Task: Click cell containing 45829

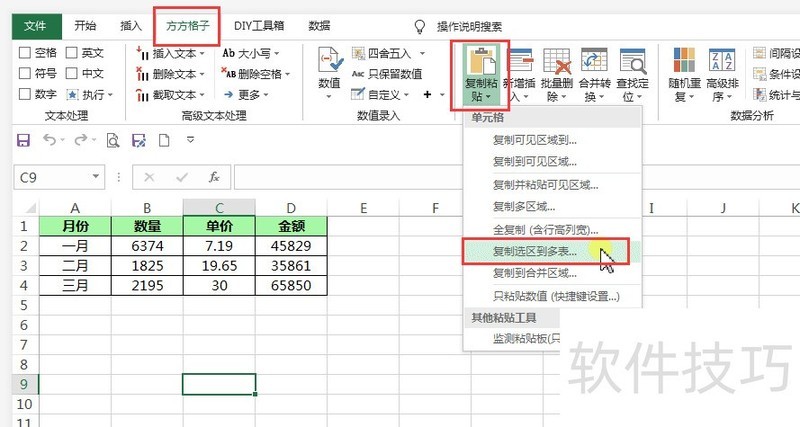Action: (291, 246)
